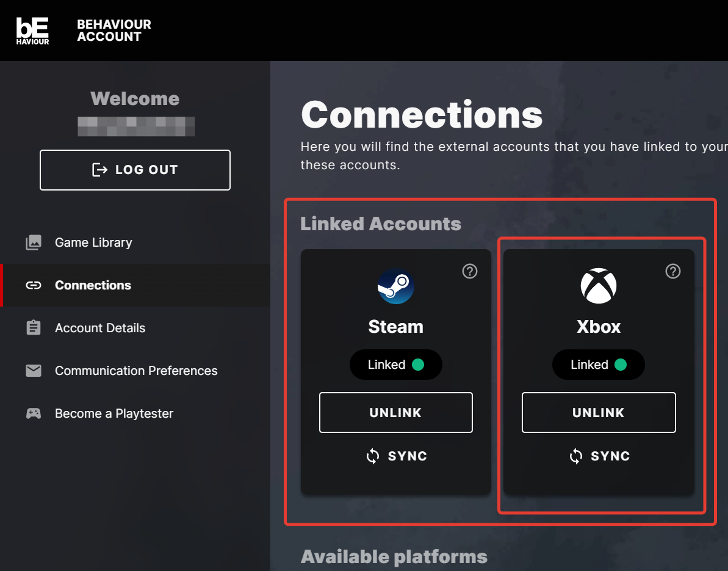728x571 pixels.
Task: Click the Xbox Linked status badge
Action: tap(599, 365)
